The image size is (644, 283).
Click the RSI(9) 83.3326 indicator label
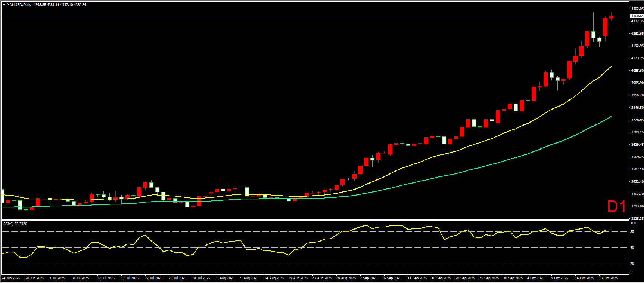coord(15,224)
